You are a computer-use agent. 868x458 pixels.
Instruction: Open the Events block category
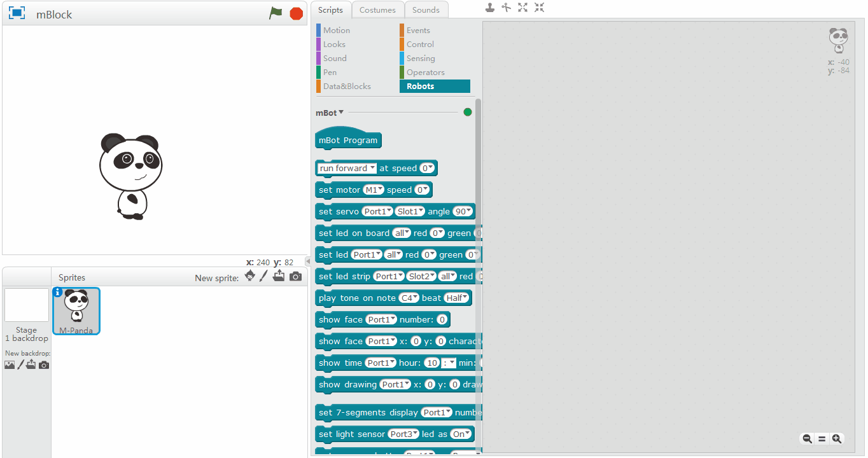click(418, 30)
